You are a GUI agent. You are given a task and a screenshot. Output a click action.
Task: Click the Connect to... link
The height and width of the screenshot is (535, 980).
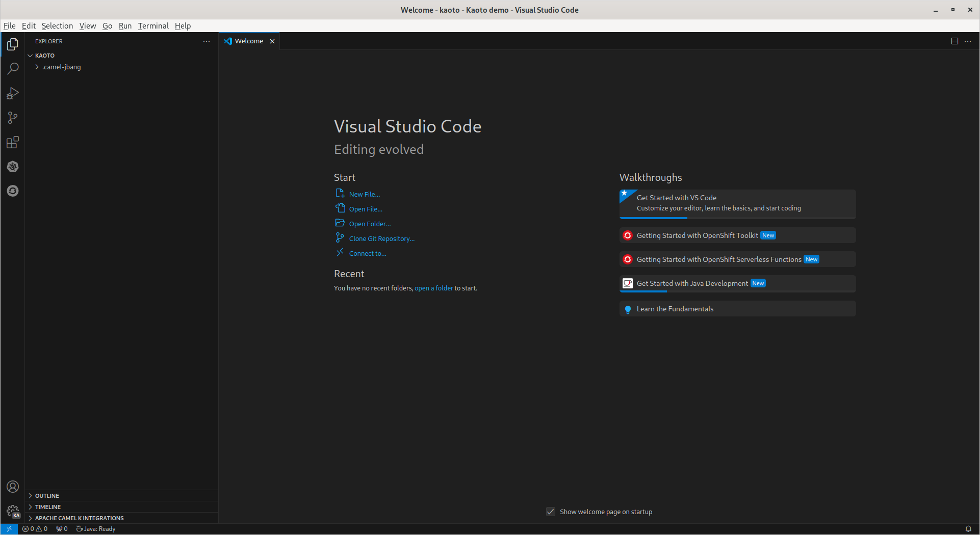tap(368, 253)
